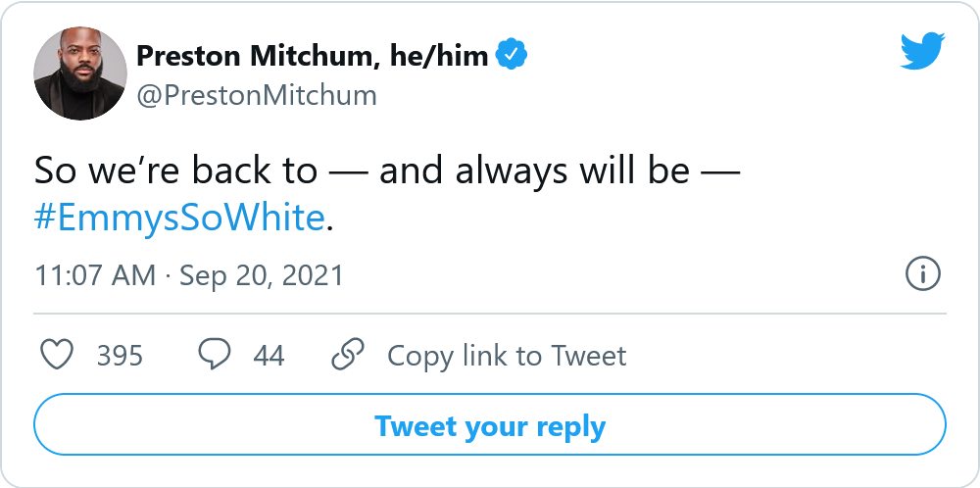Screen dimensions: 980x488
Task: Click the Twitter bird logo
Action: (921, 50)
